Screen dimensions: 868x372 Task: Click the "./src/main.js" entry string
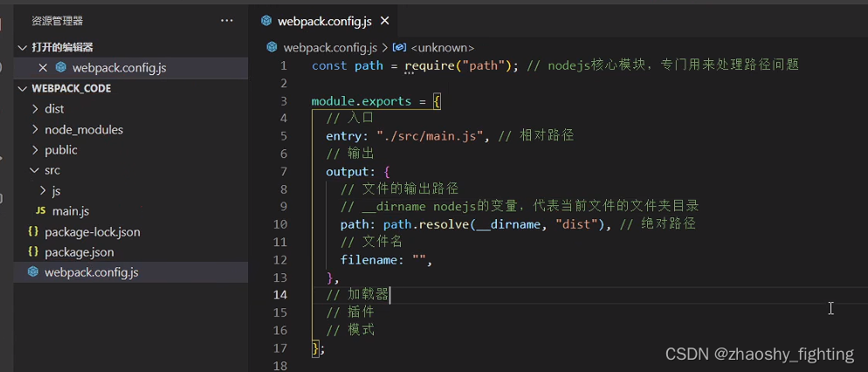[431, 135]
